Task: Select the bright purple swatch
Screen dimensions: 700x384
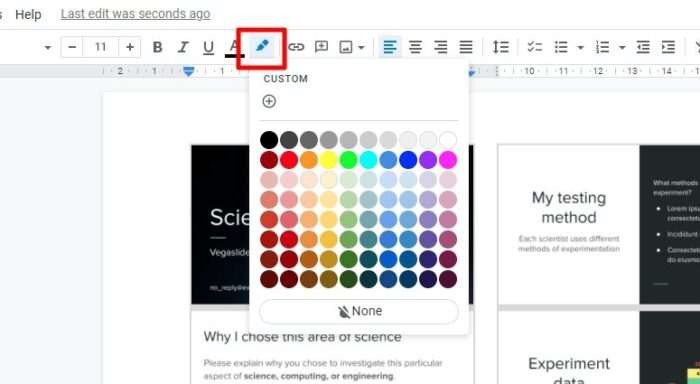Action: coord(428,160)
